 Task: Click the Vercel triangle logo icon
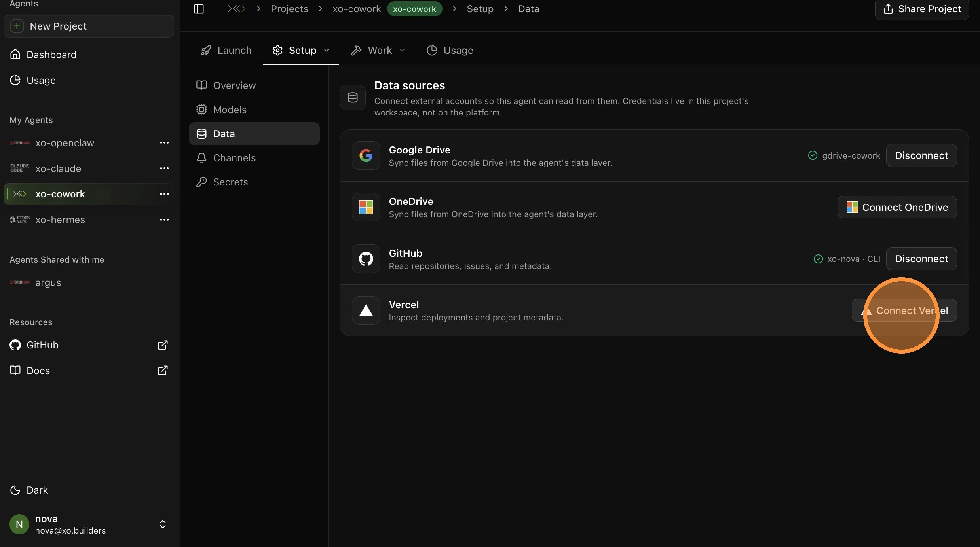click(x=366, y=310)
